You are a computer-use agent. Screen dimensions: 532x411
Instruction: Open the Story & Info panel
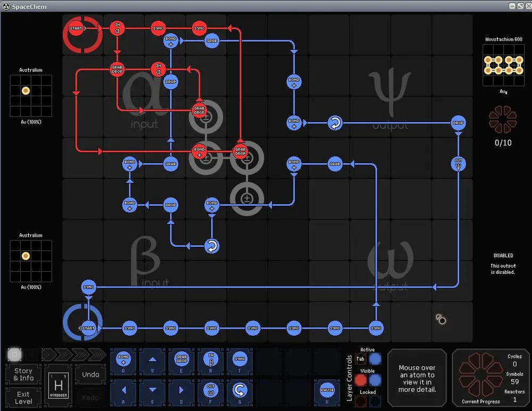[23, 374]
